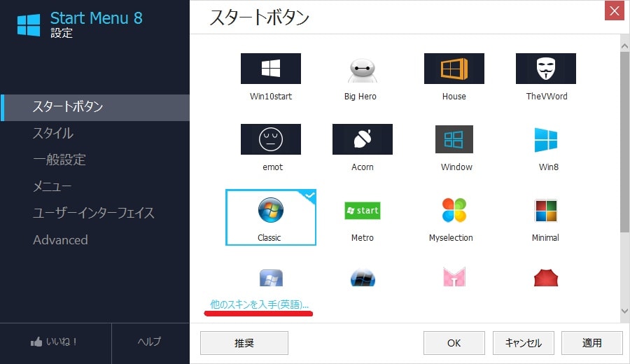
Task: Pick the orange House button skin
Action: pyautogui.click(x=454, y=69)
